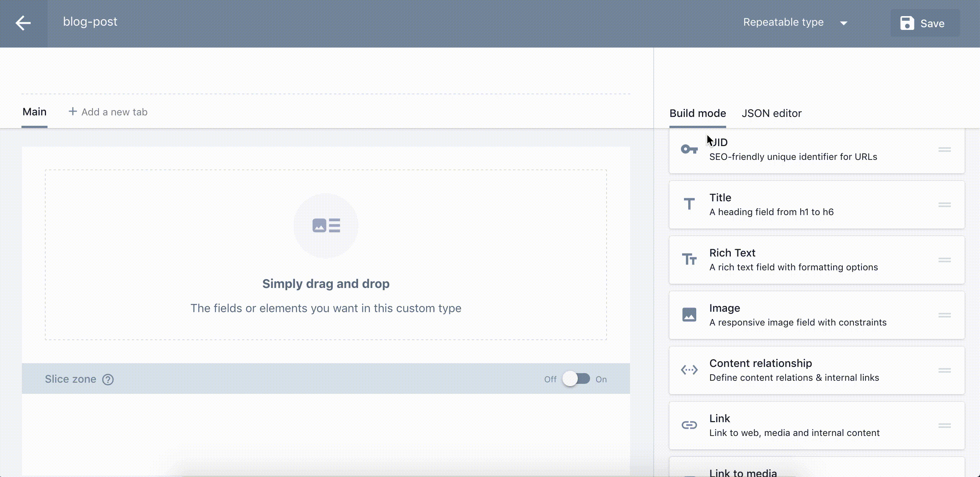This screenshot has width=980, height=477.
Task: Click the UID field drag handle
Action: tap(944, 150)
